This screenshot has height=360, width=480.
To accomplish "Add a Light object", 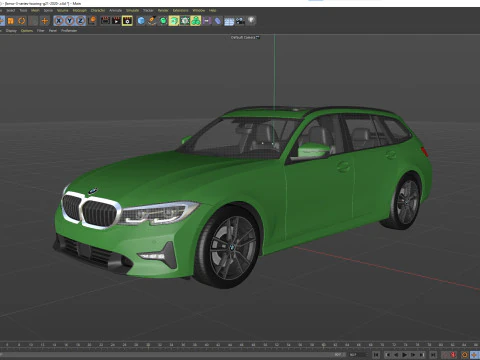I will click(x=251, y=20).
